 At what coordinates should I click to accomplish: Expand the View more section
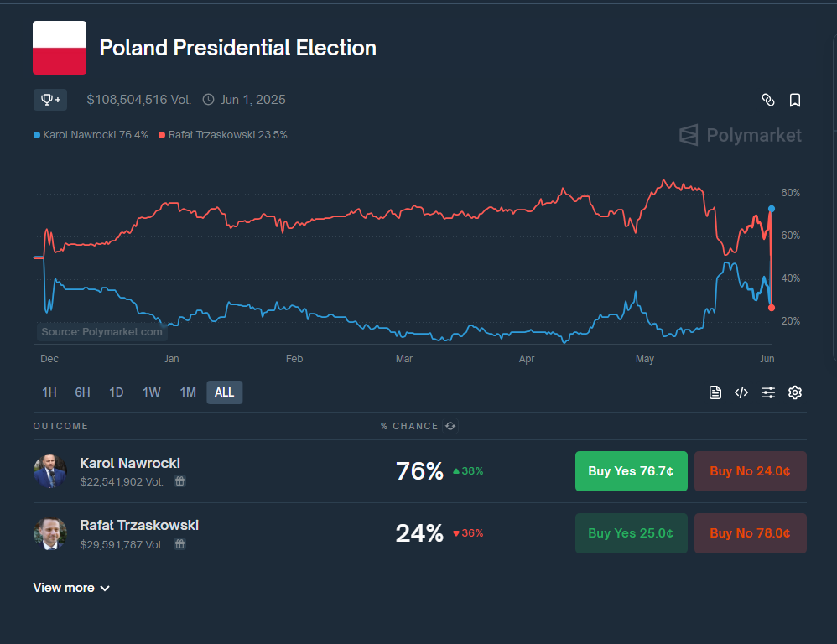[x=71, y=588]
